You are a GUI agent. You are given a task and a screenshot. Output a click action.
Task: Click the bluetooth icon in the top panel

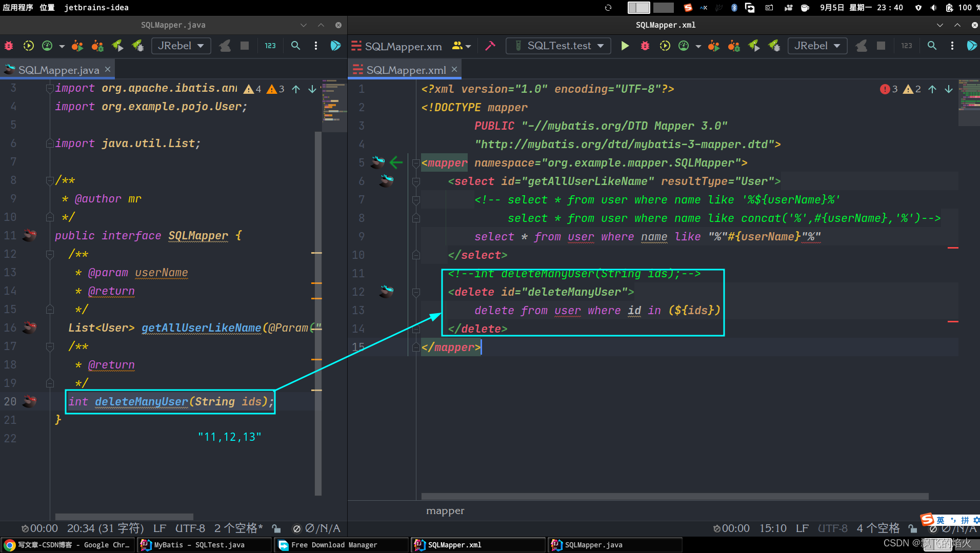pos(734,8)
